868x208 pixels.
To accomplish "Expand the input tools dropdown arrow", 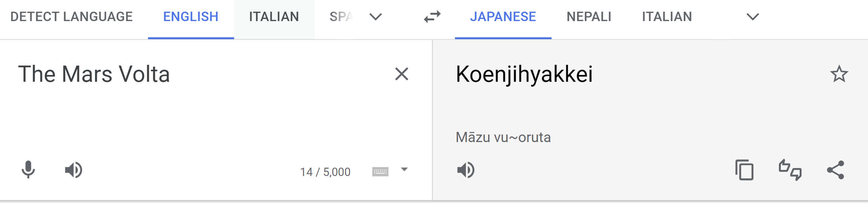I will point(404,170).
